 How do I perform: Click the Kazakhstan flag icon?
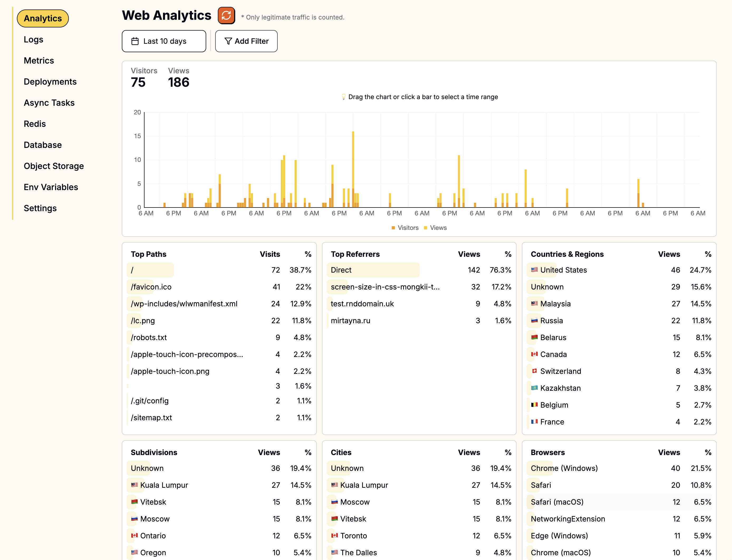[x=534, y=388]
